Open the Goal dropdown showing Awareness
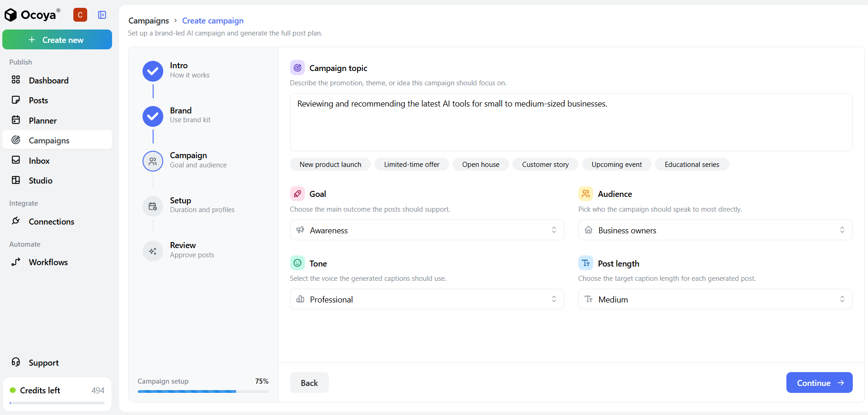The image size is (868, 415). pyautogui.click(x=427, y=230)
